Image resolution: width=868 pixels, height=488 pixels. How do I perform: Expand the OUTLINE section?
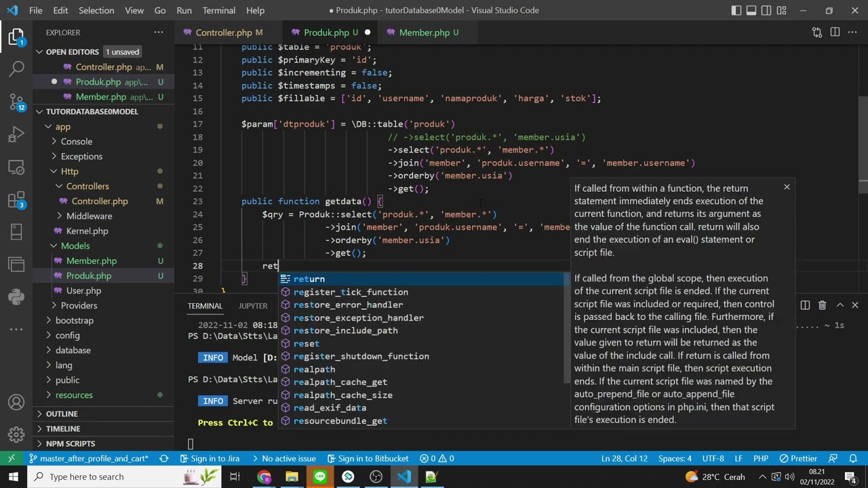click(x=62, y=413)
